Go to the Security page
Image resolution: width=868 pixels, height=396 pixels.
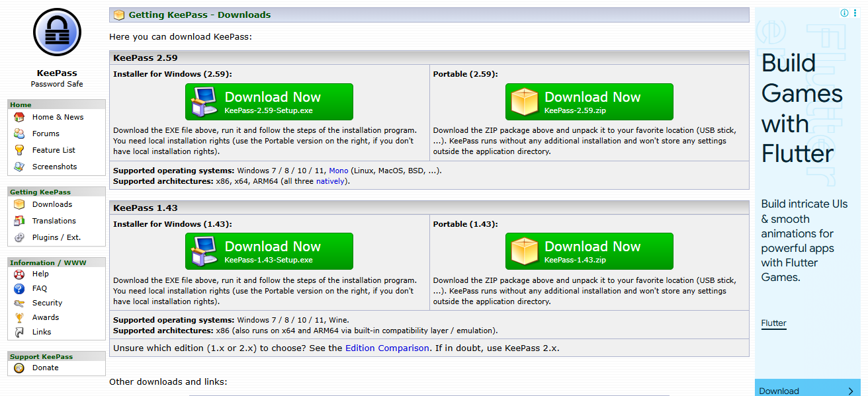coord(47,303)
